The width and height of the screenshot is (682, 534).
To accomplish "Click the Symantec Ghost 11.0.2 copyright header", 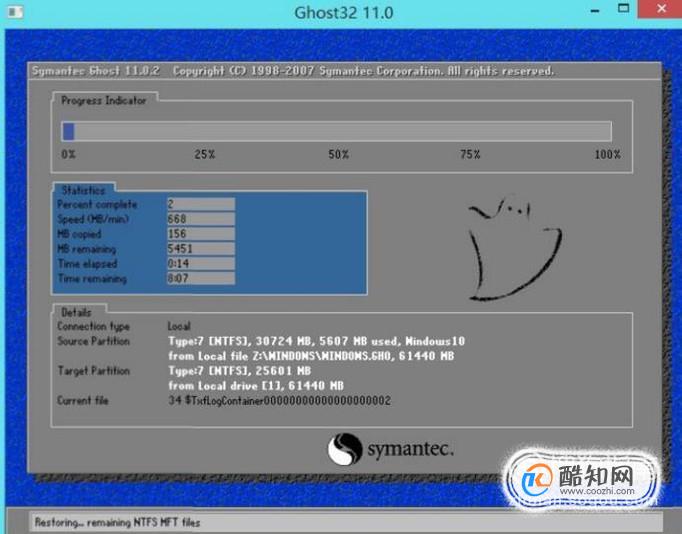I will click(x=293, y=71).
